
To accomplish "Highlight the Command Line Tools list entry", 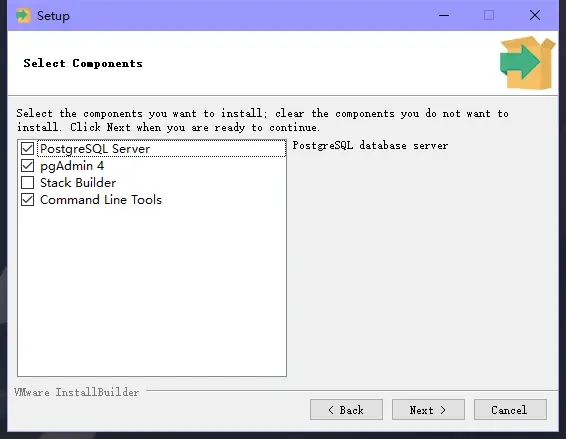I will pos(101,200).
